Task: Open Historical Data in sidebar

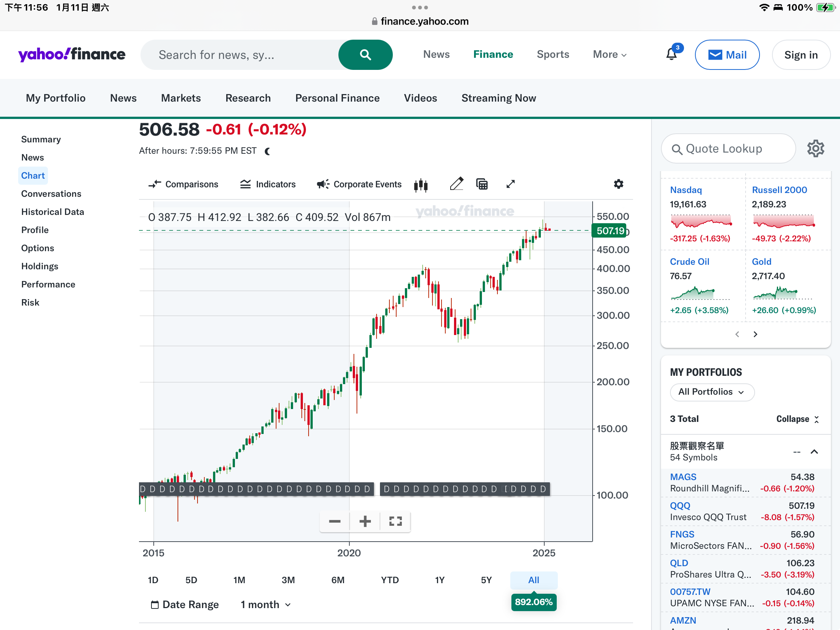Action: [x=53, y=212]
